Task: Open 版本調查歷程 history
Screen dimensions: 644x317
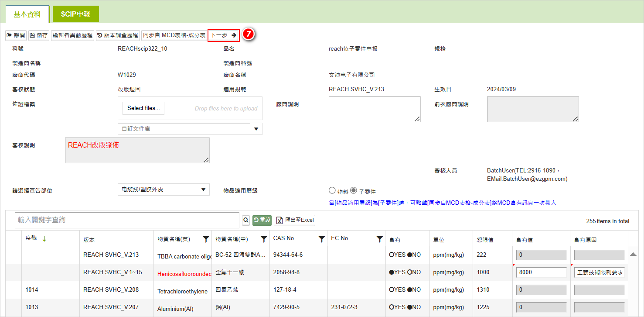Action: click(118, 35)
